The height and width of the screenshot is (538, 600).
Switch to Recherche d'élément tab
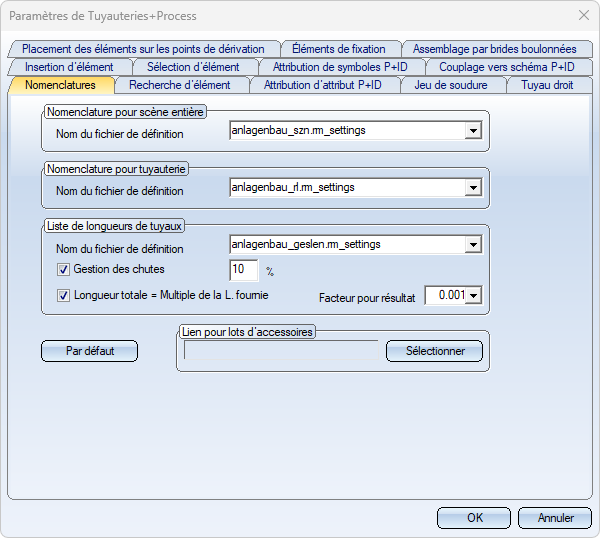(180, 85)
